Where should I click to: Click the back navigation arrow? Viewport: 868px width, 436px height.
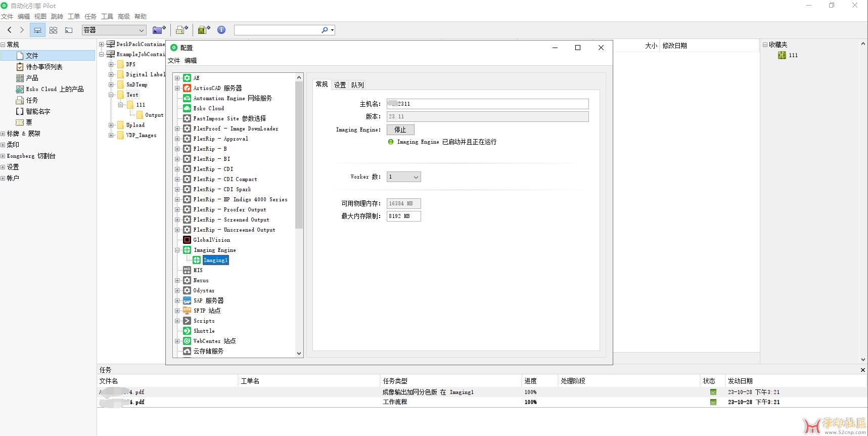(x=9, y=30)
